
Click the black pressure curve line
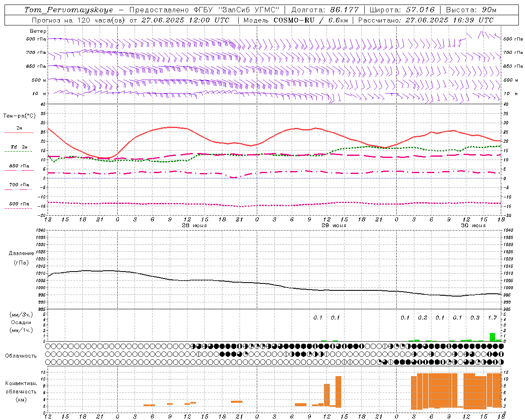tap(274, 285)
